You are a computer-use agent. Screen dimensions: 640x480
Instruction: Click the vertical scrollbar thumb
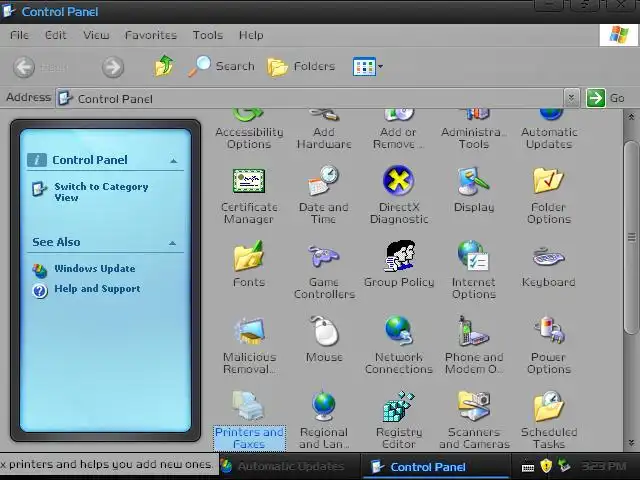point(631,238)
